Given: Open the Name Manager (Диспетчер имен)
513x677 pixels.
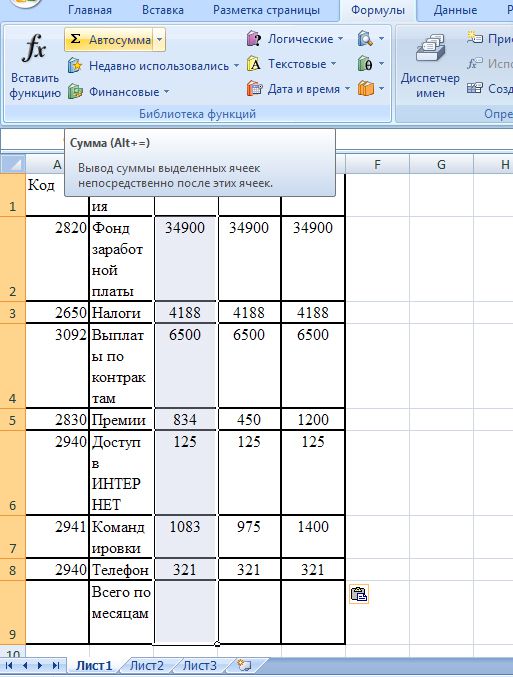Looking at the screenshot, I should click(430, 67).
